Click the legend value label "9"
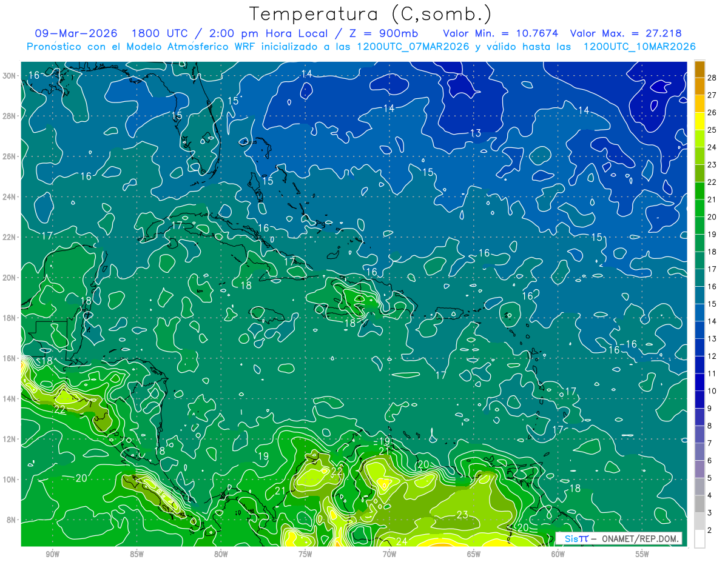Screen dimensions: 728x562 pos(710,408)
